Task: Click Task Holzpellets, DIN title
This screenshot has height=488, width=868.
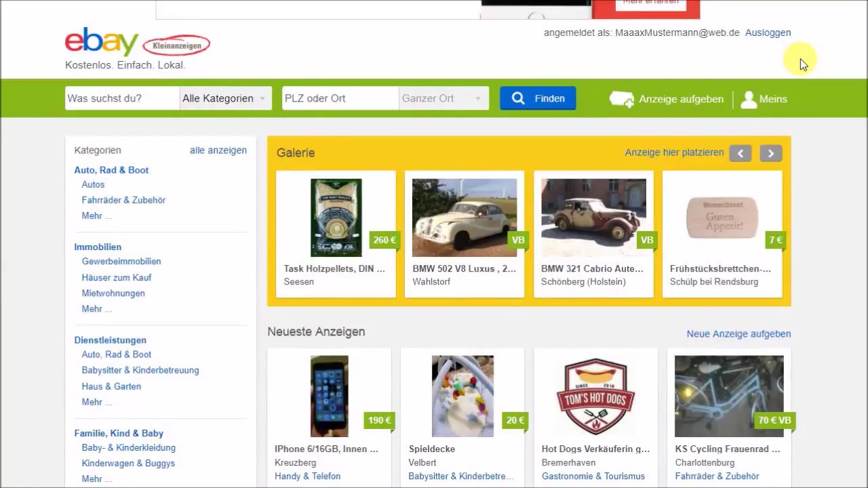Action: point(334,268)
